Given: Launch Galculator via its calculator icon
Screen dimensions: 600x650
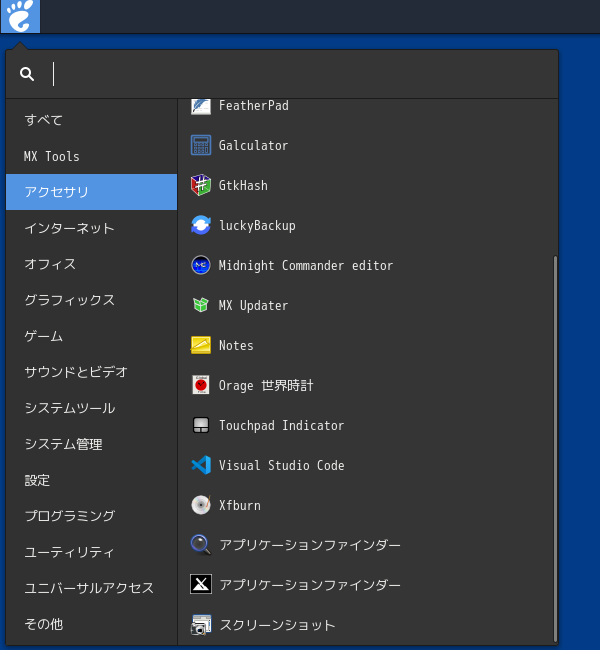Looking at the screenshot, I should click(201, 145).
